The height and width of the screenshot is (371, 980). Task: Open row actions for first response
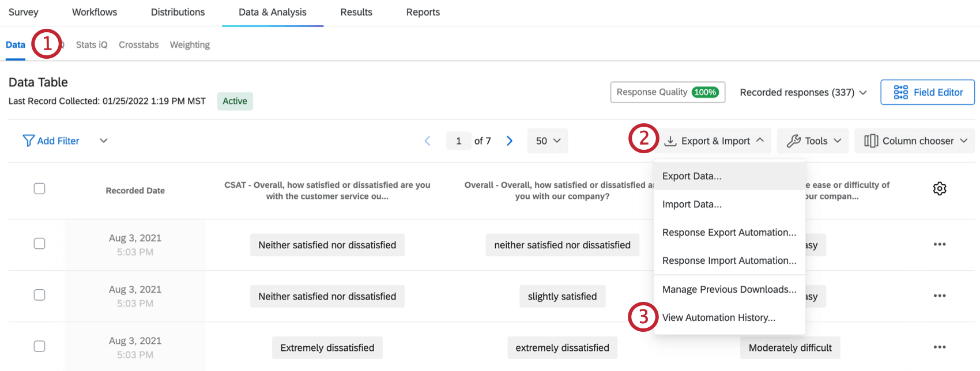coord(940,244)
